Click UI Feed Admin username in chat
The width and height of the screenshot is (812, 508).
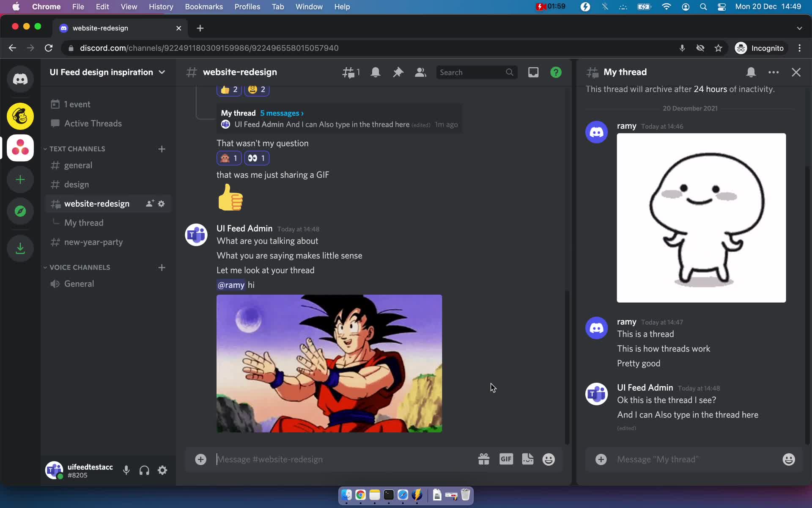coord(244,229)
